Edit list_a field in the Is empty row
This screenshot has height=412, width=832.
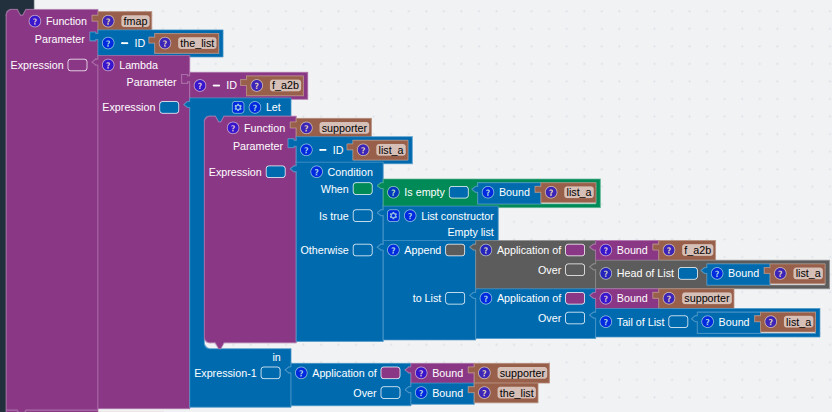tap(578, 193)
